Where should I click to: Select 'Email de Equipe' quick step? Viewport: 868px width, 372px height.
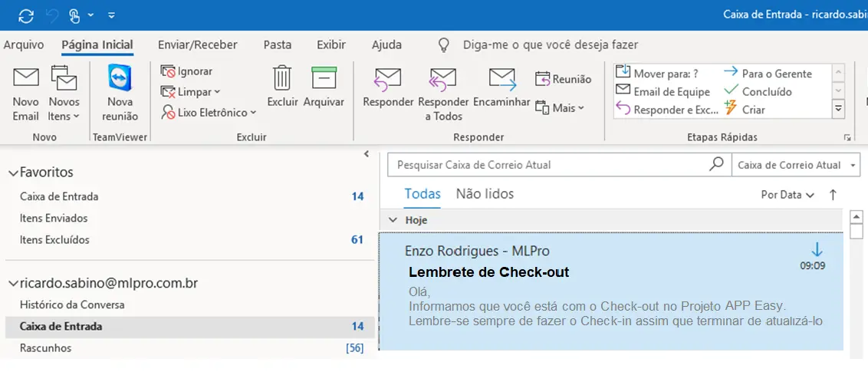point(663,91)
